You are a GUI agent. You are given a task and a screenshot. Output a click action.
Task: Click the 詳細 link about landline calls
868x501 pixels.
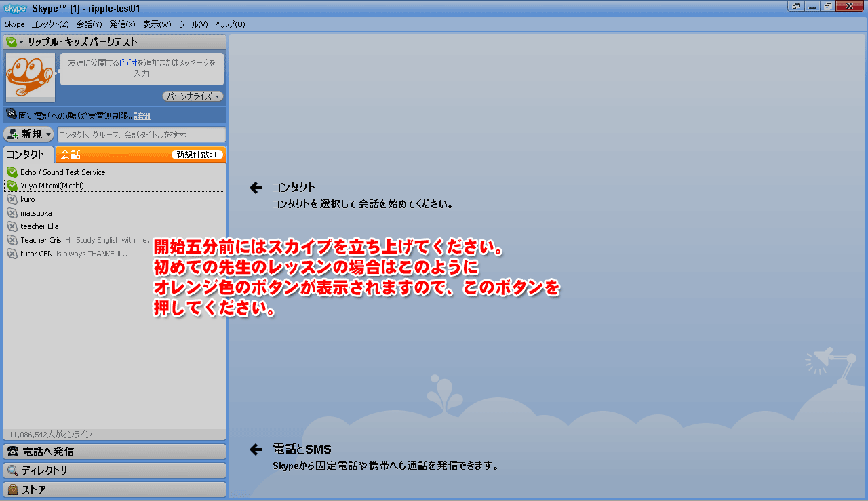(142, 115)
